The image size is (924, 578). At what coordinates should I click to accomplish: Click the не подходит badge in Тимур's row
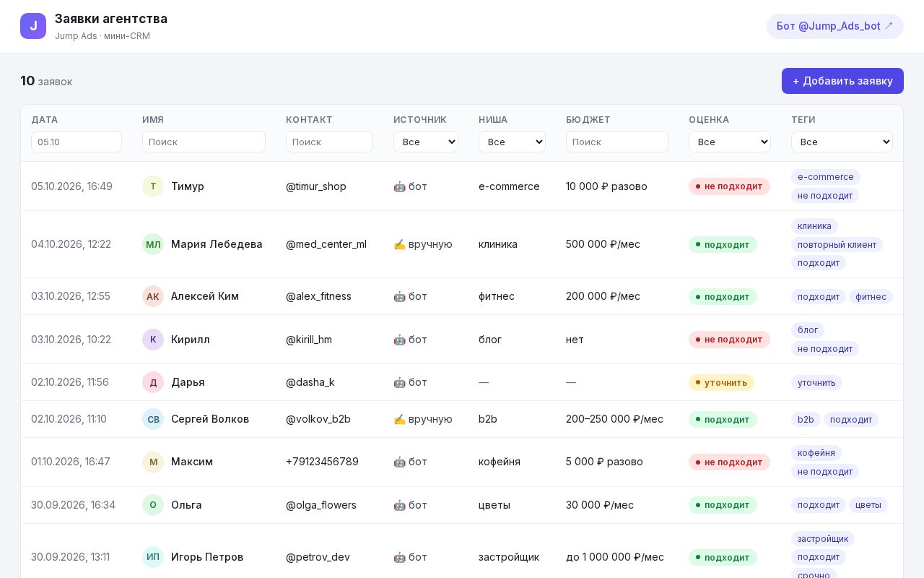pos(729,186)
